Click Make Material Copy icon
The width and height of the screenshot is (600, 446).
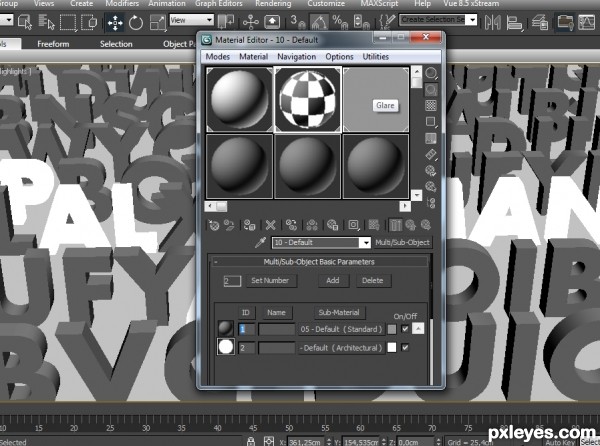click(291, 225)
